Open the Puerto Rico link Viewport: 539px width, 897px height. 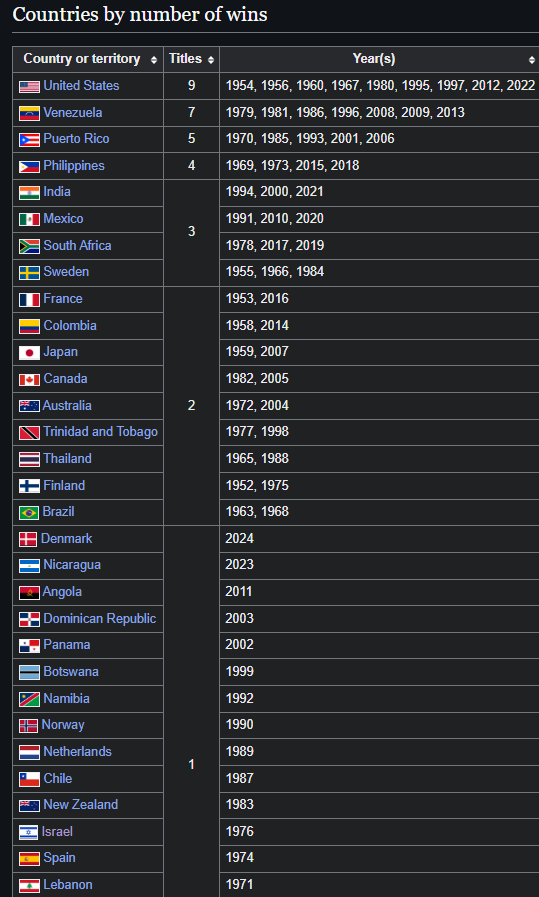tap(76, 138)
